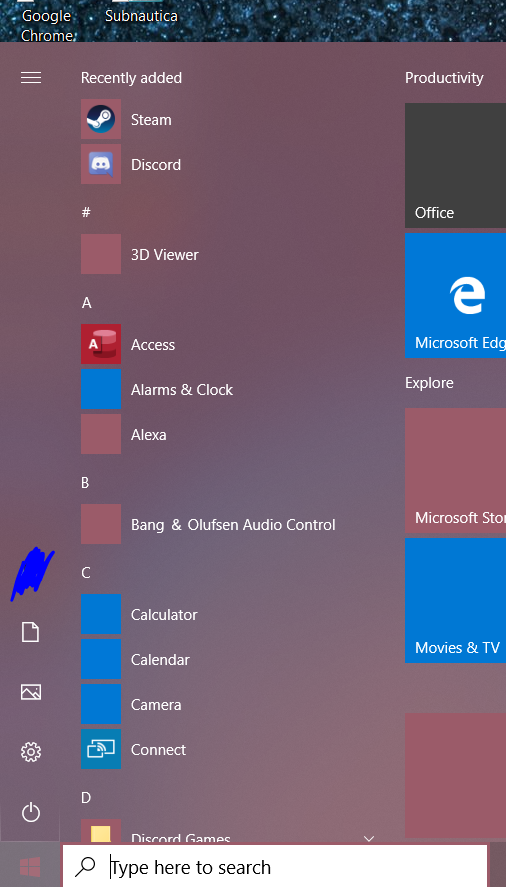Viewport: 506px width, 887px height.
Task: Click the Alexa app icon
Action: coord(101,434)
